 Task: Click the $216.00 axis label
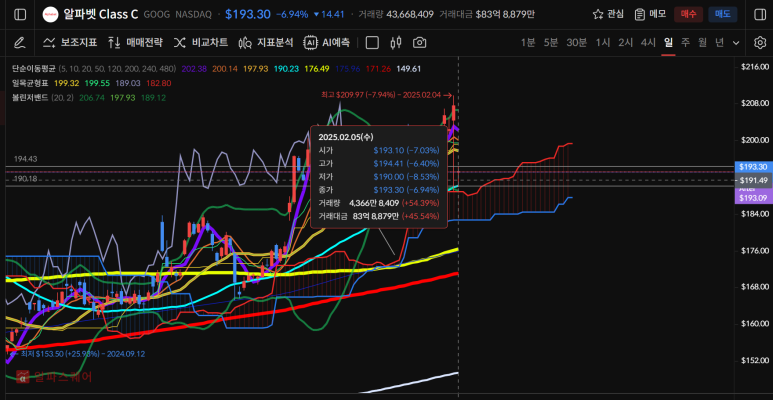(755, 67)
